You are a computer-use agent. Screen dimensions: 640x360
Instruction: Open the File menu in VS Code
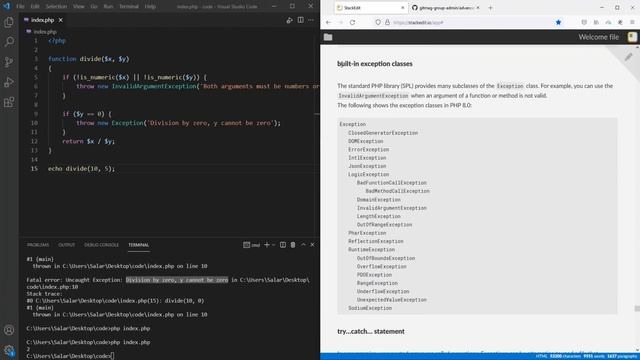coord(20,7)
